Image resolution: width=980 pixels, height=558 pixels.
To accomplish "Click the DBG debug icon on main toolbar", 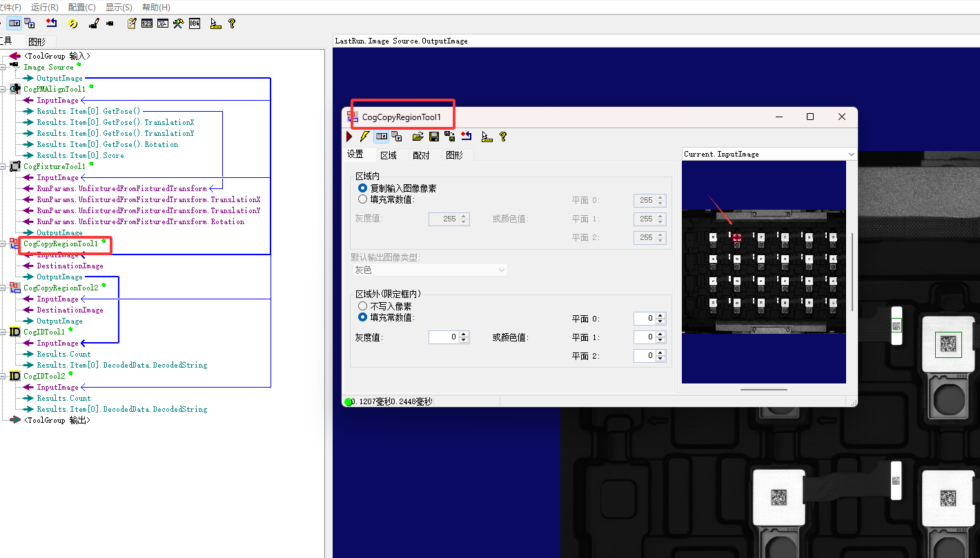I will [x=194, y=23].
